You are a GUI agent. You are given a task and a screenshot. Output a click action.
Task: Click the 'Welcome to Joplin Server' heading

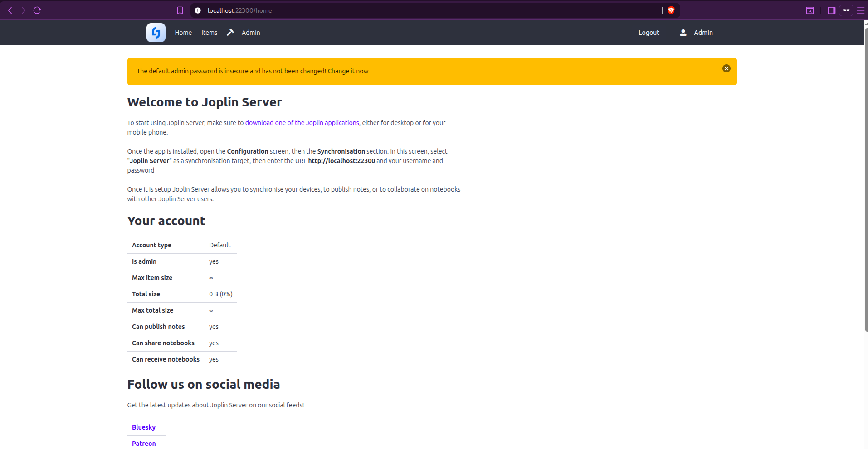pos(205,102)
